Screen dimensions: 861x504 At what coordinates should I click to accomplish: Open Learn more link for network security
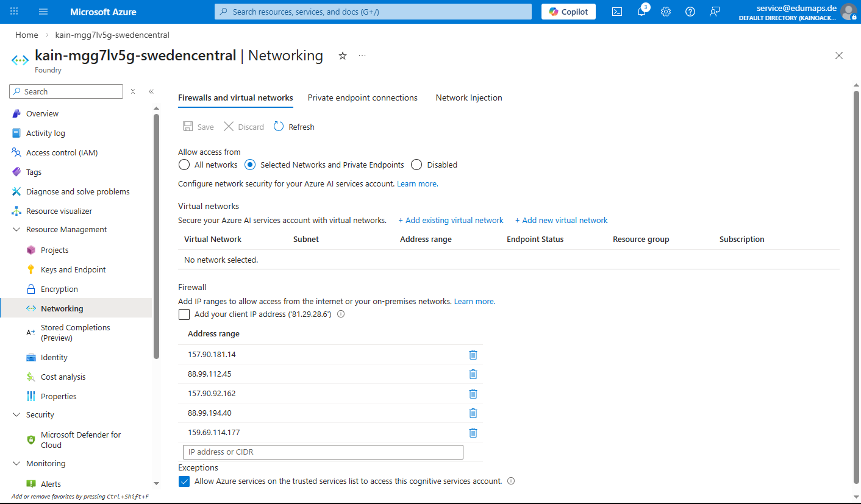pyautogui.click(x=417, y=183)
